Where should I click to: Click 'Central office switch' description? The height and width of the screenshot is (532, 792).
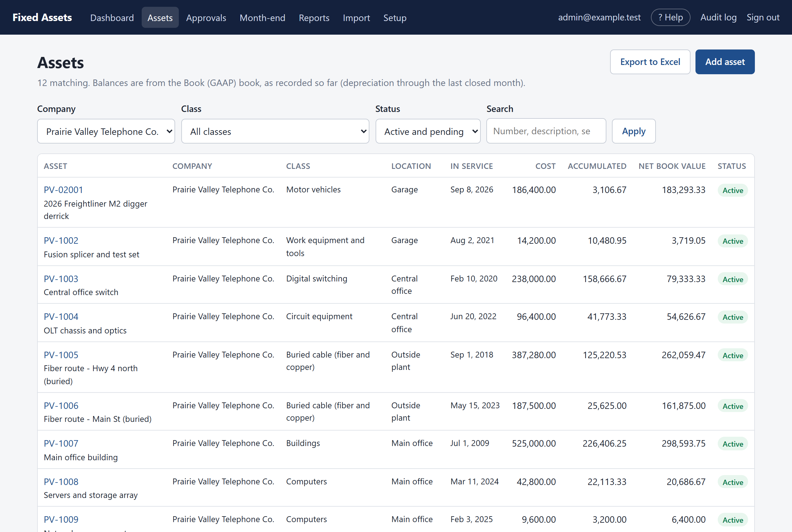[81, 292]
